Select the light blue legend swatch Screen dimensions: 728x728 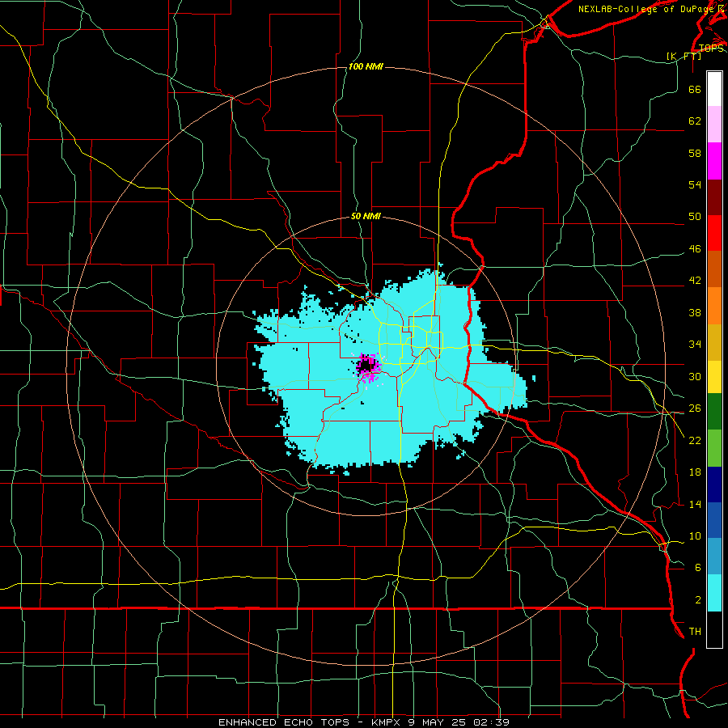(x=714, y=557)
